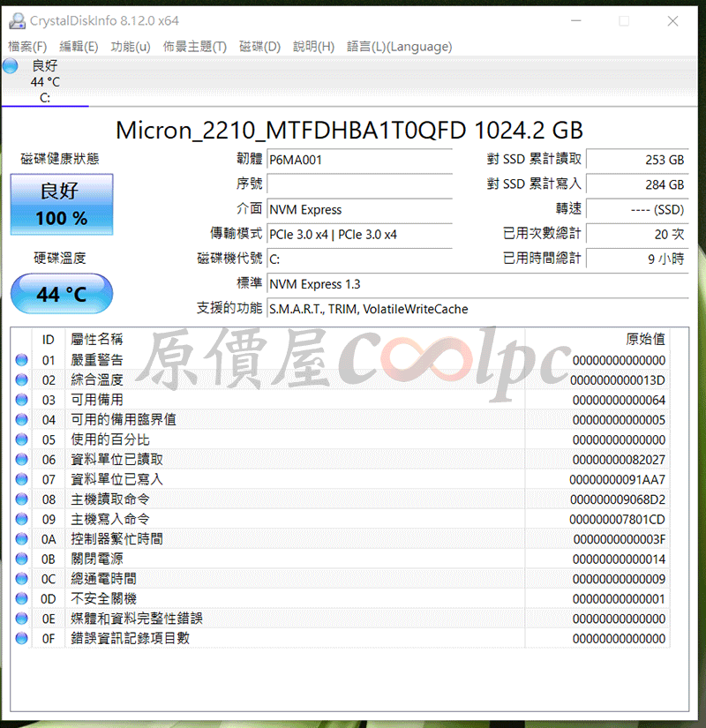Click the status orb for 0C 總通電時間
Viewport: 706px width, 728px height.
coord(21,579)
